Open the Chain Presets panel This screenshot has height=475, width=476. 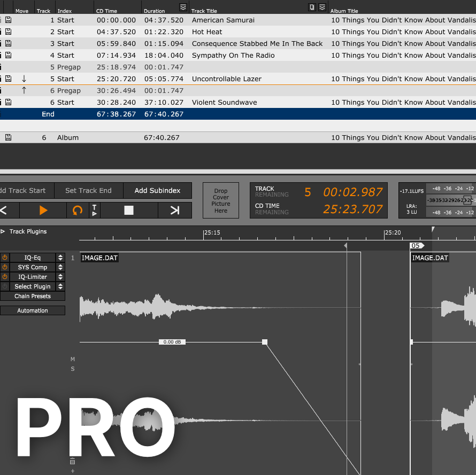(33, 296)
